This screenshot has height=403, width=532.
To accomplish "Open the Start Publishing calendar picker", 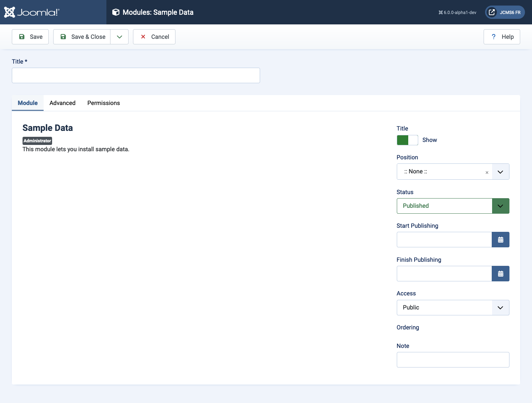I will tap(501, 240).
